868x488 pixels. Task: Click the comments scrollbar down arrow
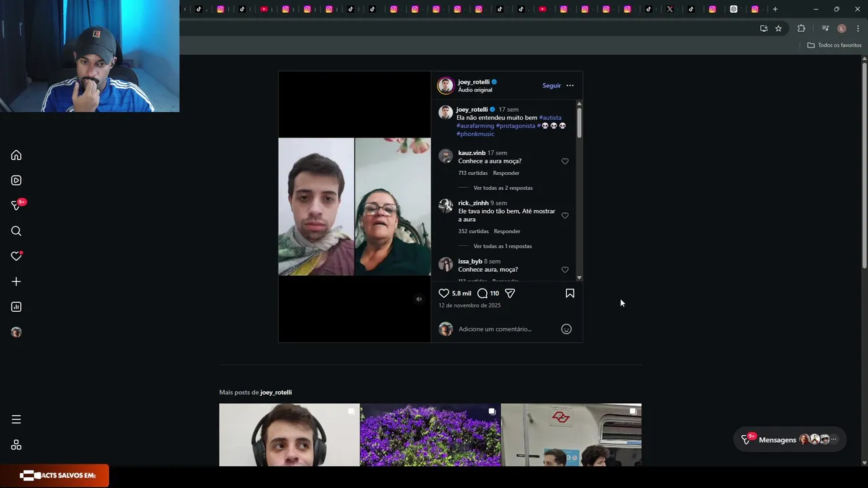[579, 278]
